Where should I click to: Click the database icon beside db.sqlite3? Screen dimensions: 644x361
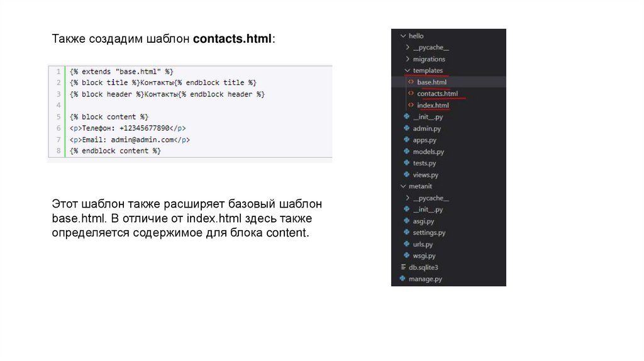tap(402, 267)
